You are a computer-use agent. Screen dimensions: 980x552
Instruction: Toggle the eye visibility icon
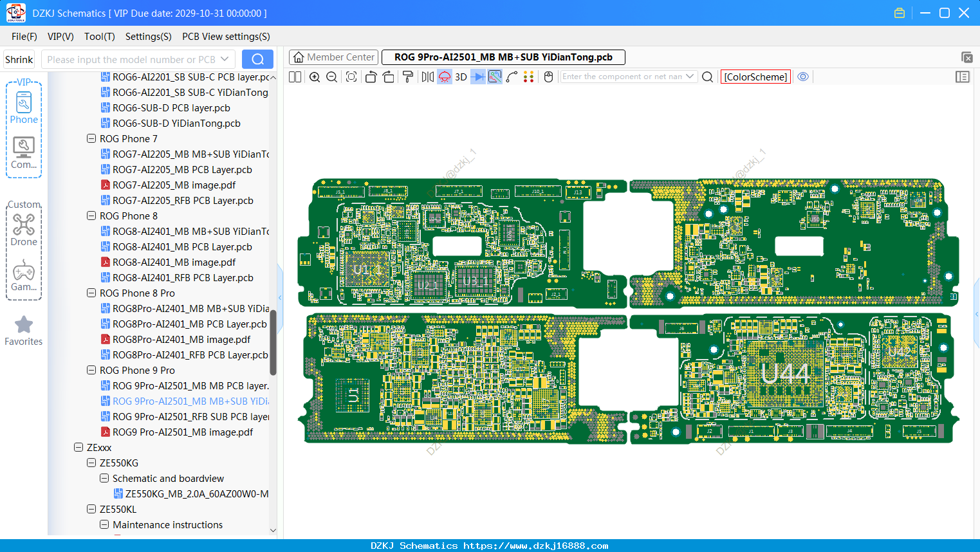tap(803, 77)
